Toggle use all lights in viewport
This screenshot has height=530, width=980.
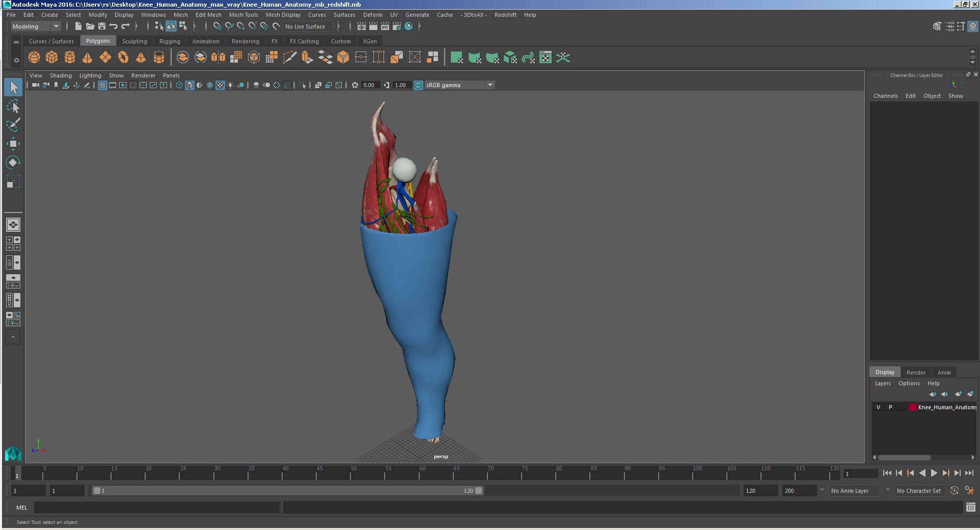[x=230, y=86]
